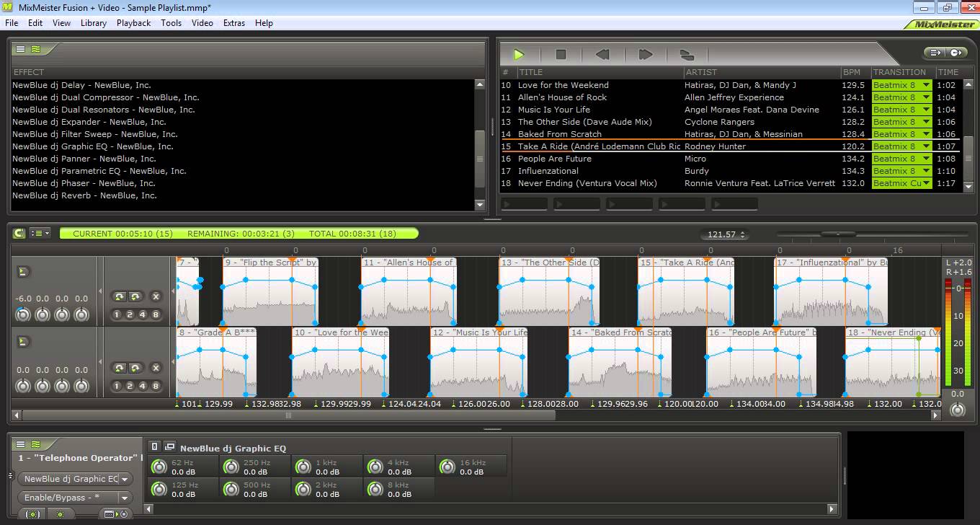The height and width of the screenshot is (525, 980).
Task: Open the Tools menu
Action: tap(171, 23)
